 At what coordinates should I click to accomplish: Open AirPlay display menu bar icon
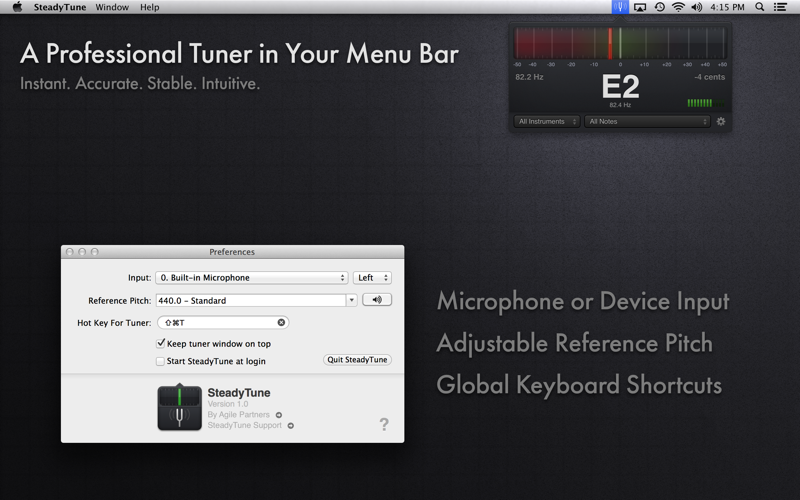coord(640,7)
